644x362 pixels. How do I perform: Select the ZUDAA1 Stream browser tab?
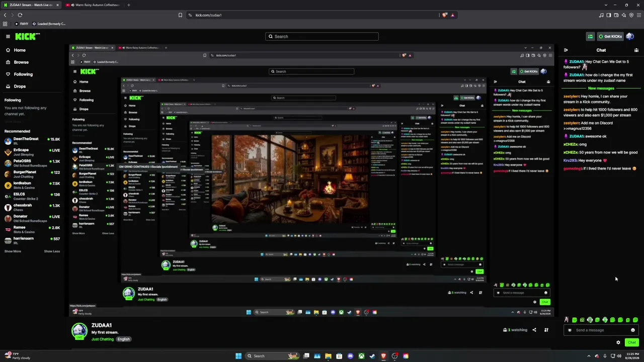tap(31, 5)
